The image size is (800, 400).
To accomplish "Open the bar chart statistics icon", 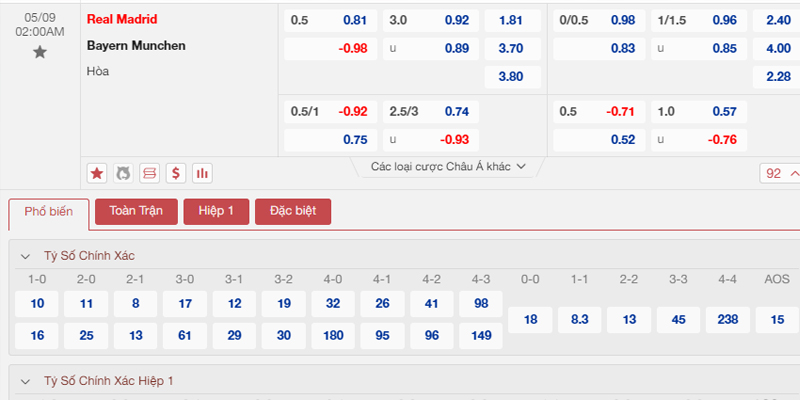I will tap(203, 173).
